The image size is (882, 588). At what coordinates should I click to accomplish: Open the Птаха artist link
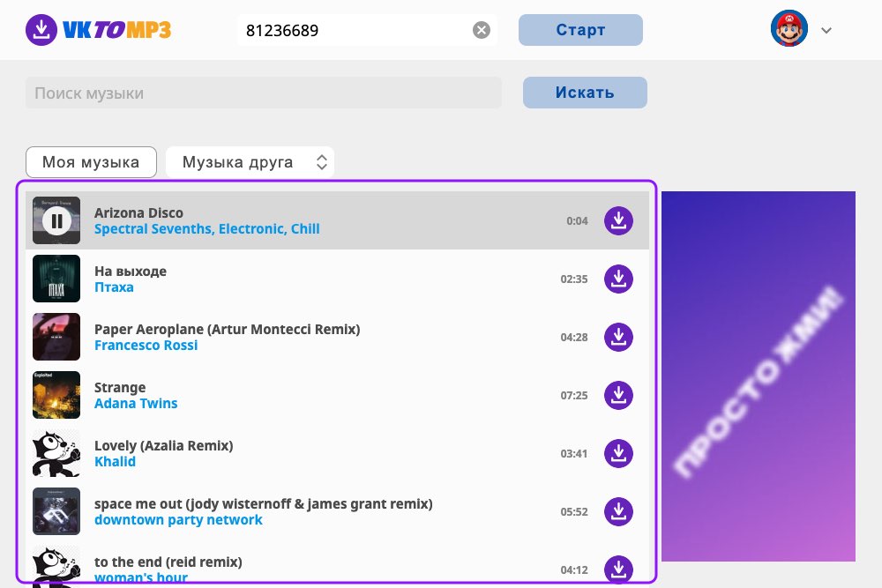pos(114,287)
